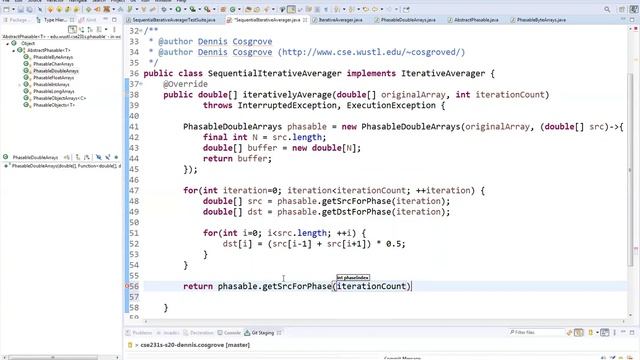The image size is (640, 360).
Task: Select PhasableByteArrays in type hierarchy
Action: 49,57
